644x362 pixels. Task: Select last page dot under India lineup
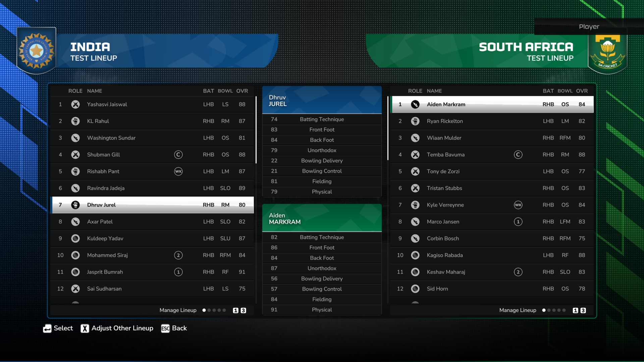(224, 310)
